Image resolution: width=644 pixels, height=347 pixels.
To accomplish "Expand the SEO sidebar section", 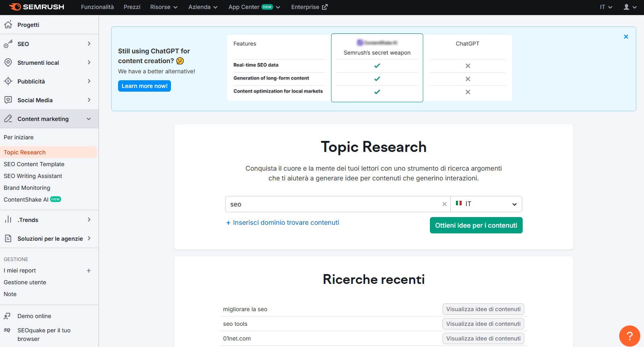I will pyautogui.click(x=89, y=44).
